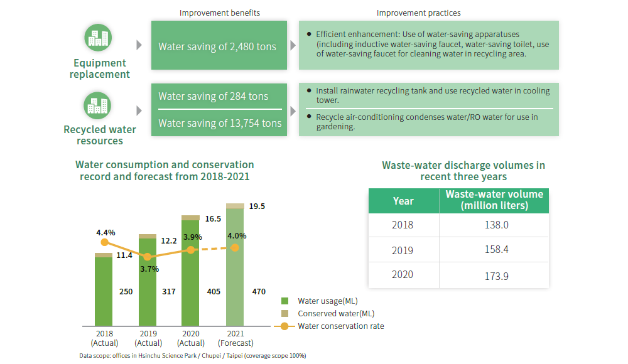628x364 pixels.
Task: Click the Recycled water resources building icon
Action: click(x=98, y=105)
